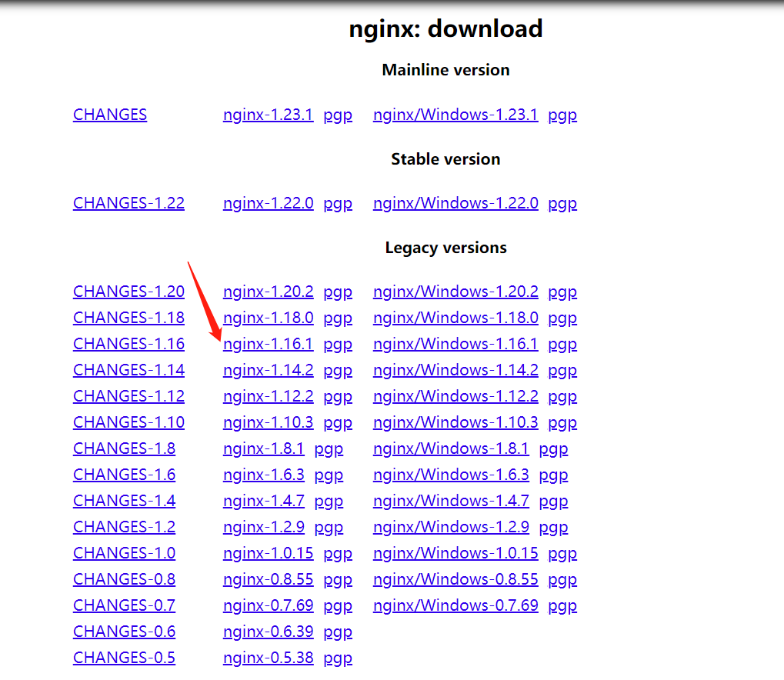Download nginx-1.14.2 source

click(268, 369)
